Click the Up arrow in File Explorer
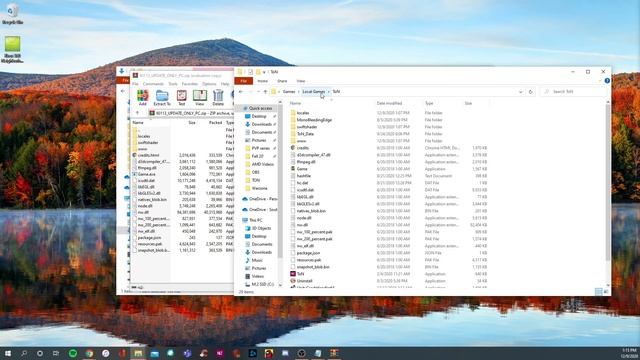The image size is (640, 360). (265, 92)
